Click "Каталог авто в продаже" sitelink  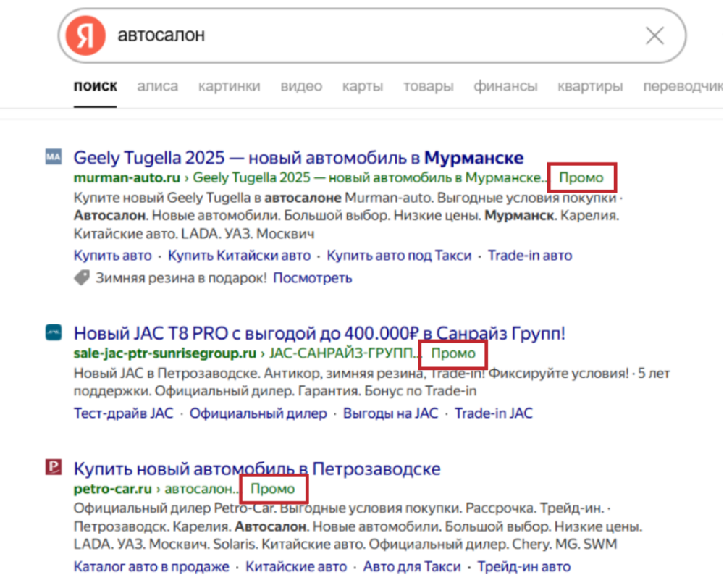tap(151, 567)
